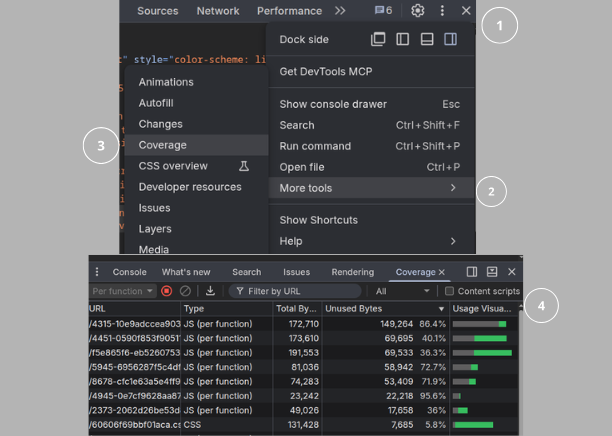
Task: Enable the Content scripts checkbox
Action: pyautogui.click(x=449, y=291)
